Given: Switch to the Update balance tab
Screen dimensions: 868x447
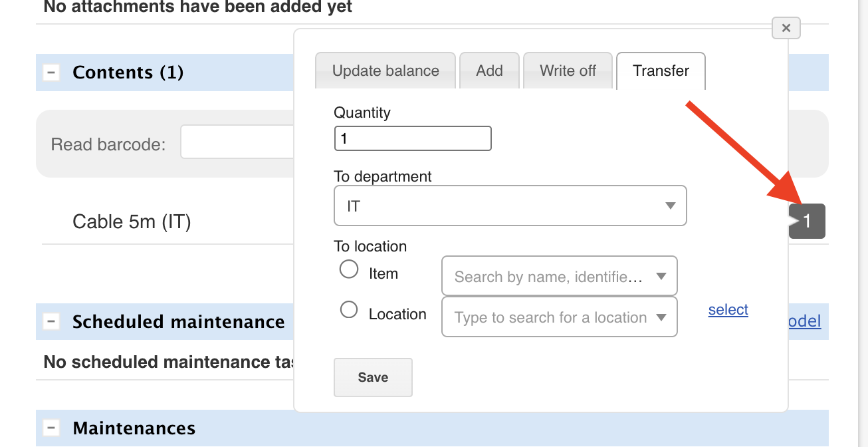Looking at the screenshot, I should click(x=385, y=71).
